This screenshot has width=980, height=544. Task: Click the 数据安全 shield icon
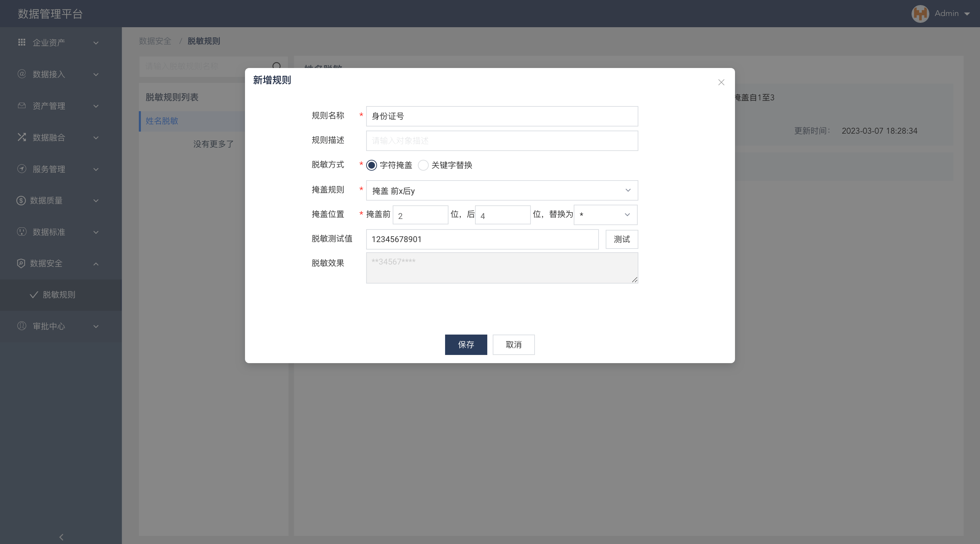pos(21,263)
